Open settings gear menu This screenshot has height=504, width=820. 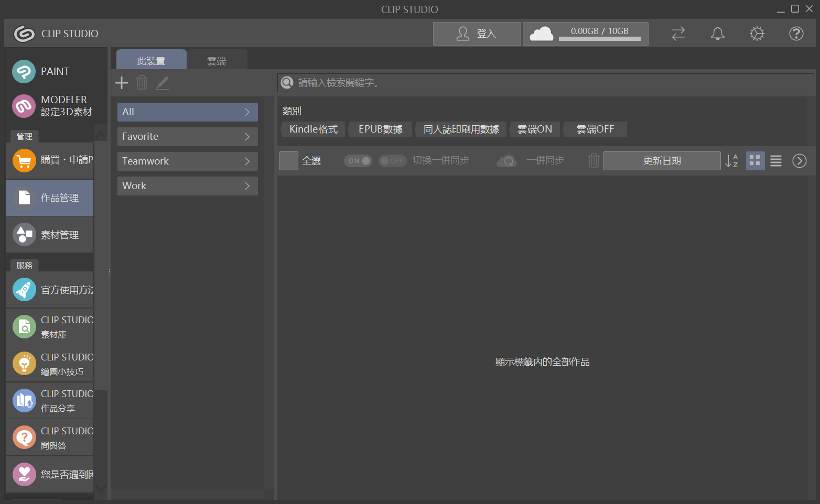(x=757, y=34)
